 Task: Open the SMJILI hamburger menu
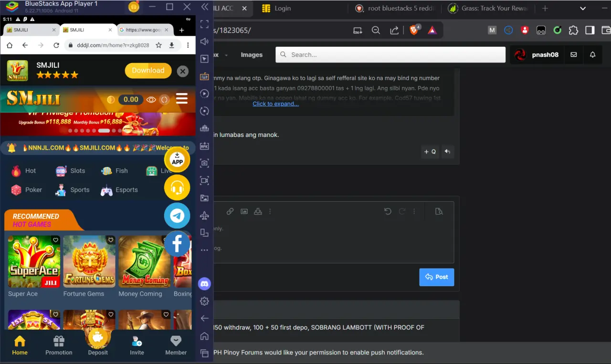[x=182, y=99]
